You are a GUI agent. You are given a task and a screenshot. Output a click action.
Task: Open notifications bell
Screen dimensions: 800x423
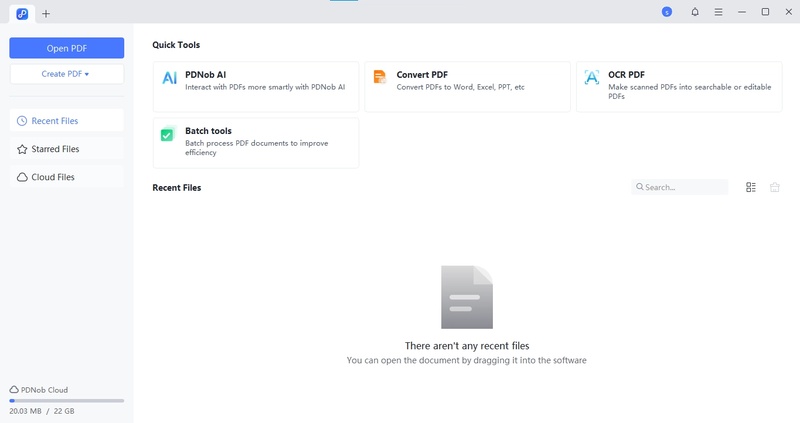coord(695,12)
